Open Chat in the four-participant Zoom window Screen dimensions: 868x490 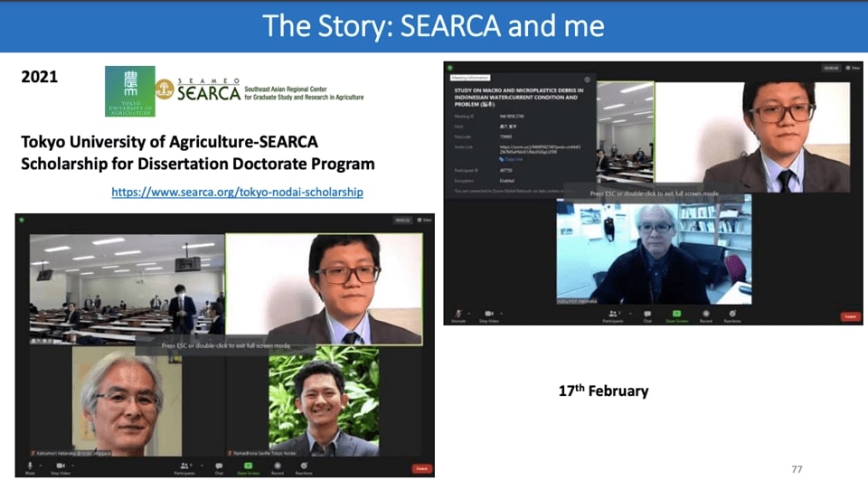pyautogui.click(x=219, y=467)
